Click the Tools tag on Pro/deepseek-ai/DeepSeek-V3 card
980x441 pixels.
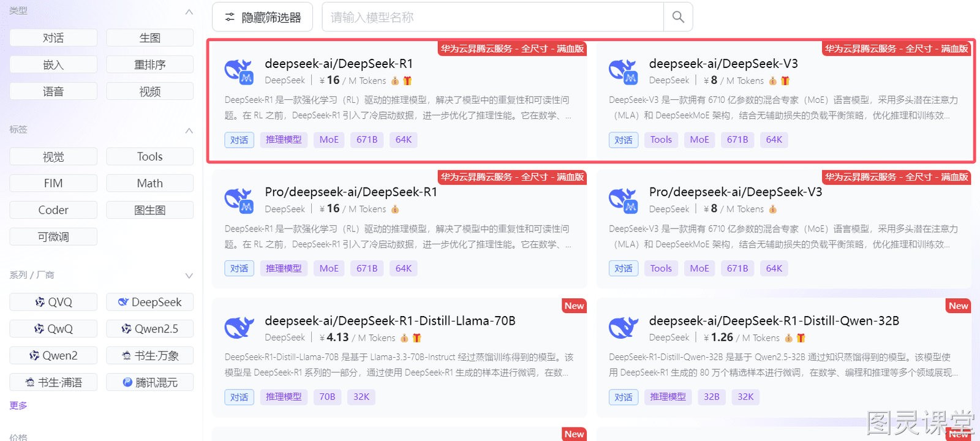pyautogui.click(x=661, y=268)
